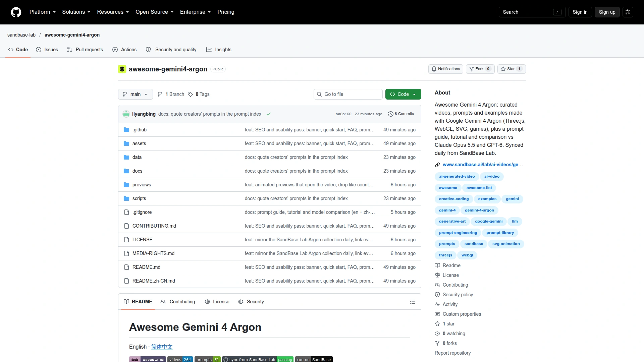
Task: Click liyangbing's avatar in the commit row
Action: coord(126,114)
